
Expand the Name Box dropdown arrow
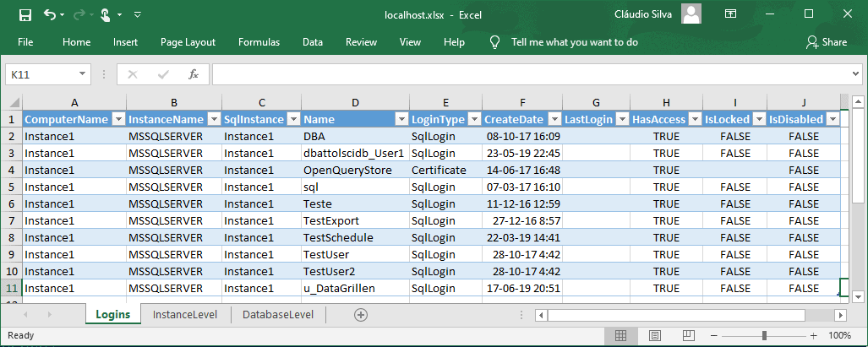point(82,74)
